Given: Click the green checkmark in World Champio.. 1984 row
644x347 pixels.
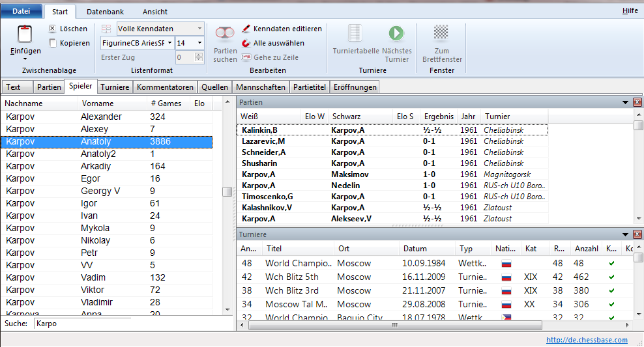Looking at the screenshot, I should click(611, 263).
